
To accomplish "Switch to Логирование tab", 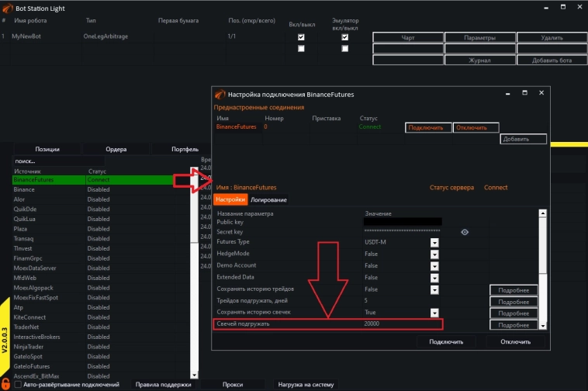I will [268, 200].
